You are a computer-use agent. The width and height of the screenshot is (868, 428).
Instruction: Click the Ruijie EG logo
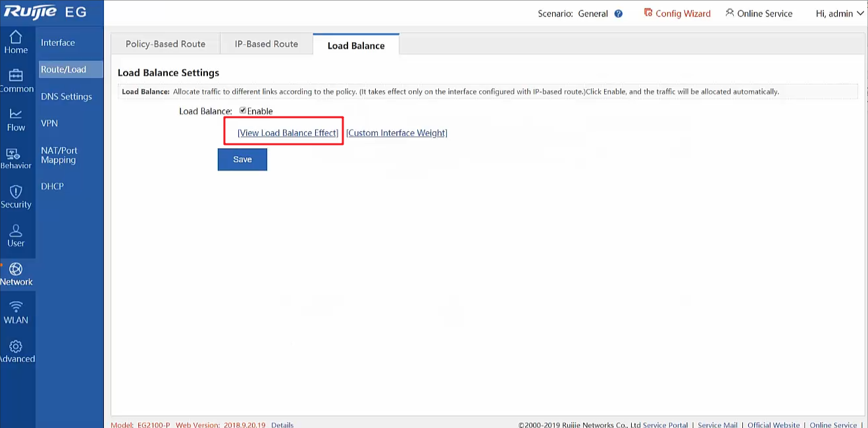point(45,13)
